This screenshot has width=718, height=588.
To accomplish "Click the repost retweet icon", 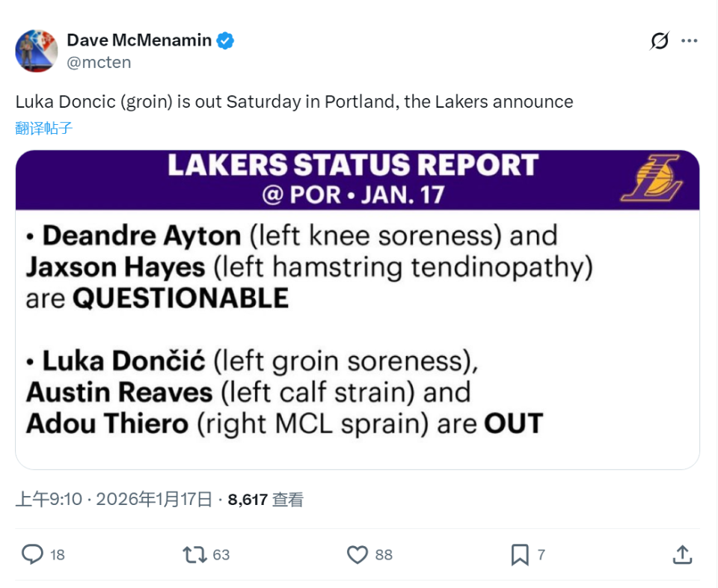I will tap(194, 554).
